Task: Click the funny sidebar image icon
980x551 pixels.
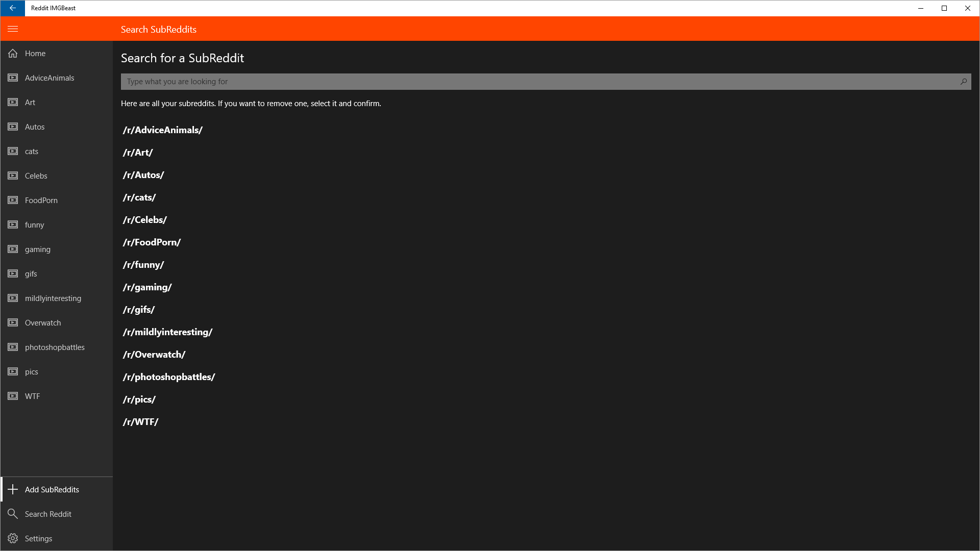Action: [13, 224]
